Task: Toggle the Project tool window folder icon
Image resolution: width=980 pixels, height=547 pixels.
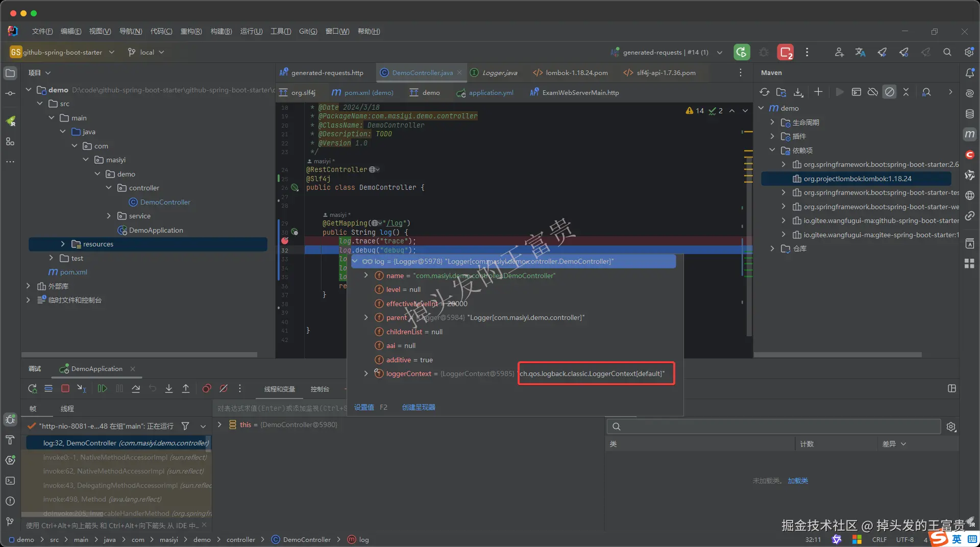Action: [10, 73]
